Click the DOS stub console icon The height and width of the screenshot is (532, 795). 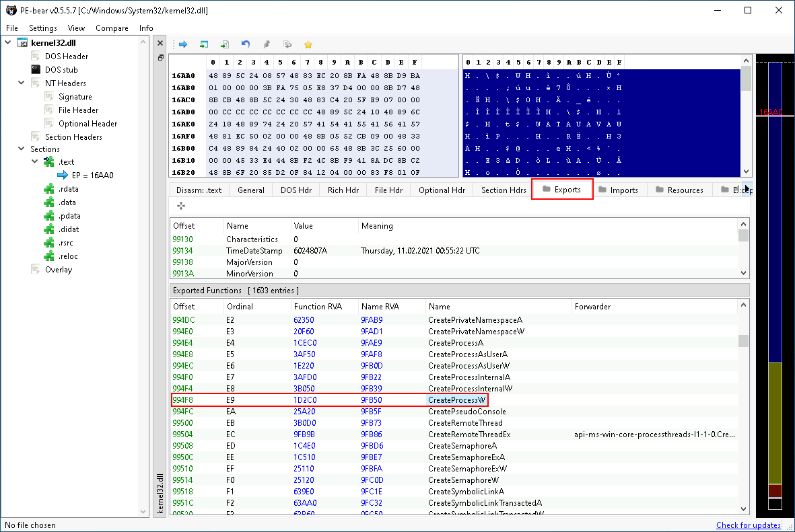(36, 69)
